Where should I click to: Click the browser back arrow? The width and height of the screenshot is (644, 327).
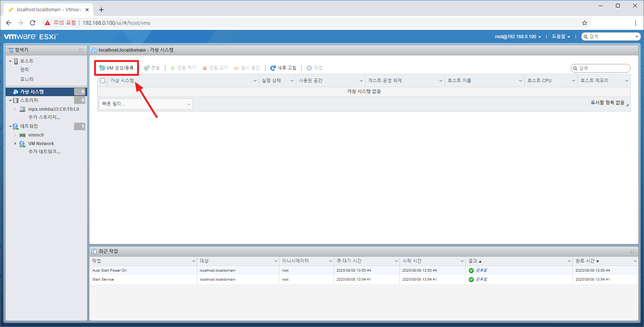click(x=9, y=23)
